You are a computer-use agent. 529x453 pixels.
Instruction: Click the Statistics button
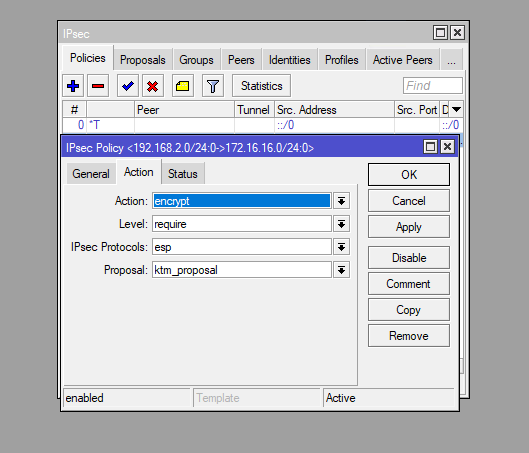click(261, 86)
